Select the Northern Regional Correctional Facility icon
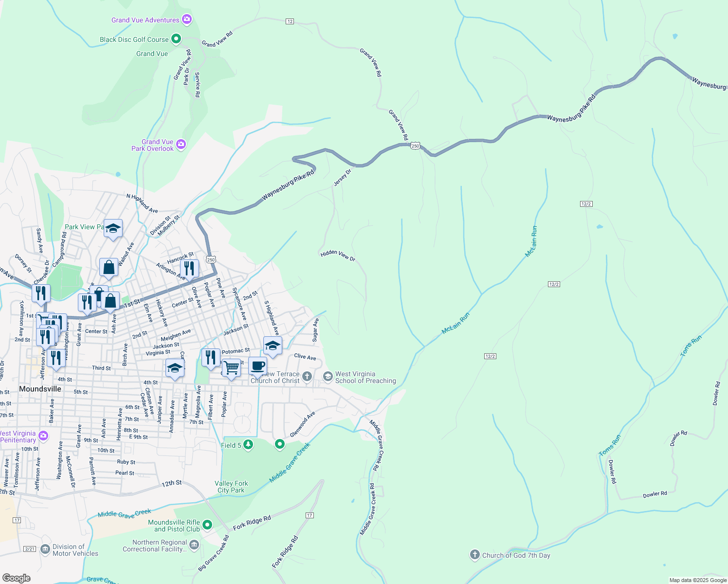The height and width of the screenshot is (584, 728). pos(194,544)
